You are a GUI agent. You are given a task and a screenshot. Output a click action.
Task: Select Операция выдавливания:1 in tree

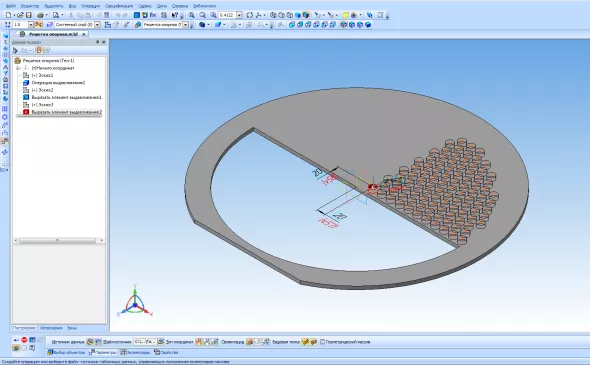58,82
